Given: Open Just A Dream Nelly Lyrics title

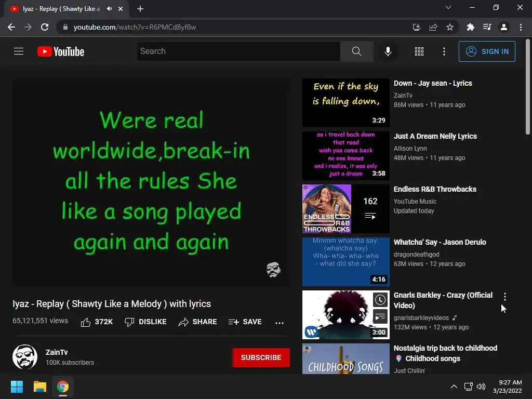Looking at the screenshot, I should [435, 136].
